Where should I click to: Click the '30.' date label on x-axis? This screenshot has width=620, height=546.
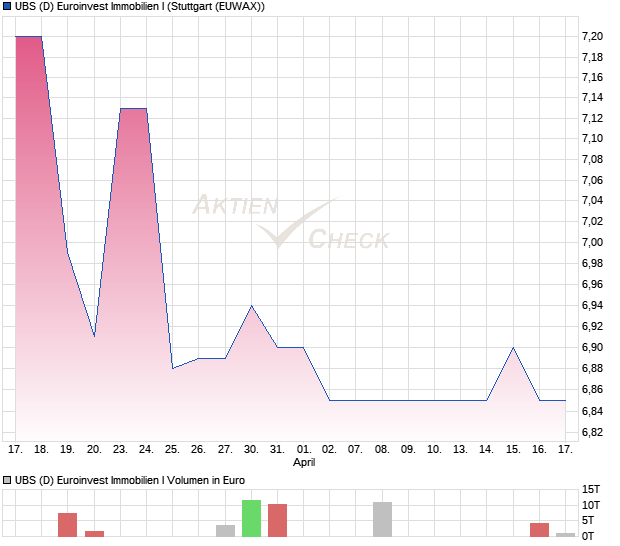[x=251, y=449]
